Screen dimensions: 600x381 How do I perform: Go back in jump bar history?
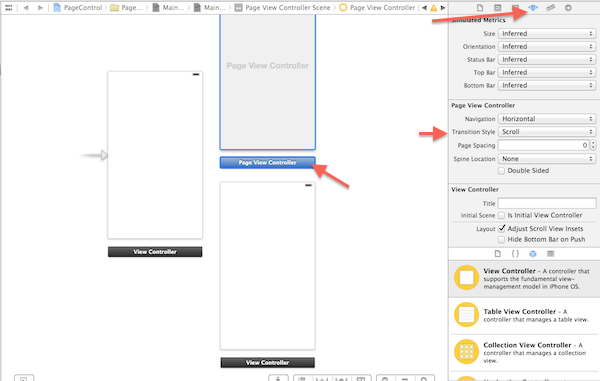(26, 7)
